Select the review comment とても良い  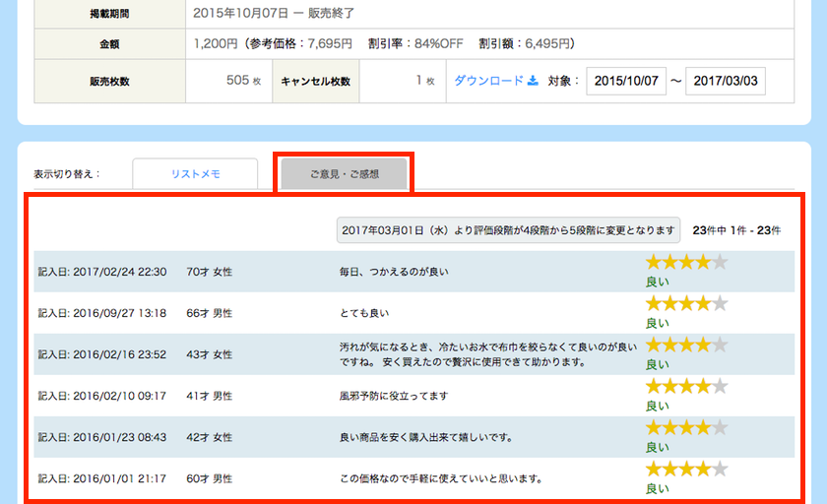pos(364,313)
